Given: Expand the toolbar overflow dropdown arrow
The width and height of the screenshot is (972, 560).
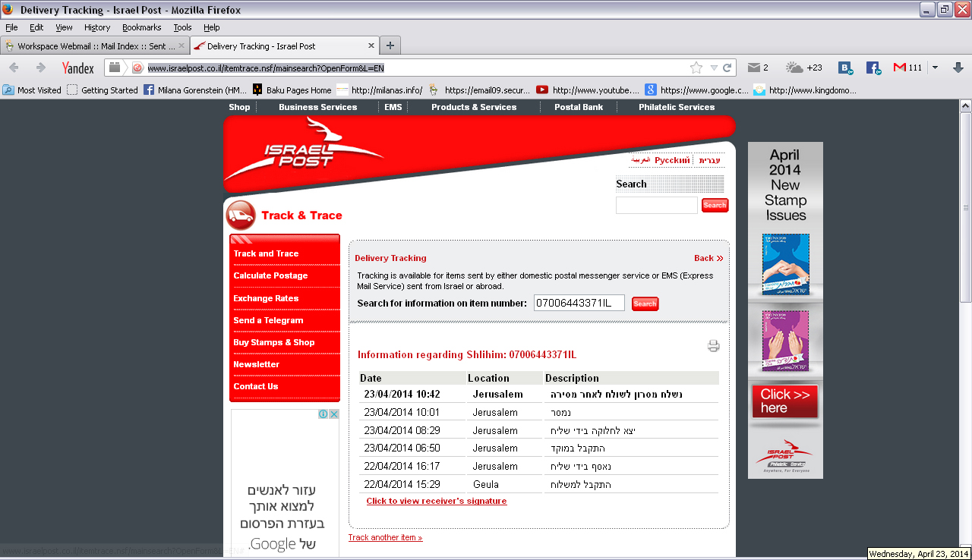Looking at the screenshot, I should pos(935,68).
